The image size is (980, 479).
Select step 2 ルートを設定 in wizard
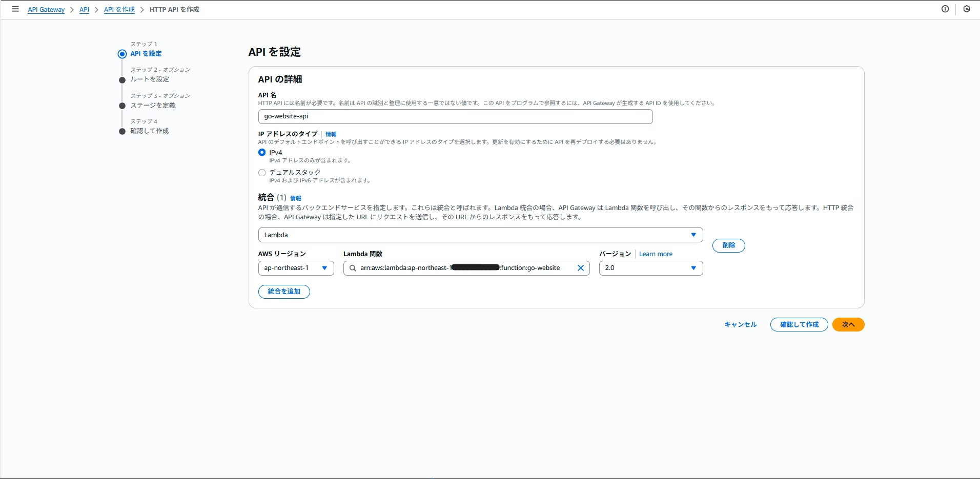[x=150, y=79]
